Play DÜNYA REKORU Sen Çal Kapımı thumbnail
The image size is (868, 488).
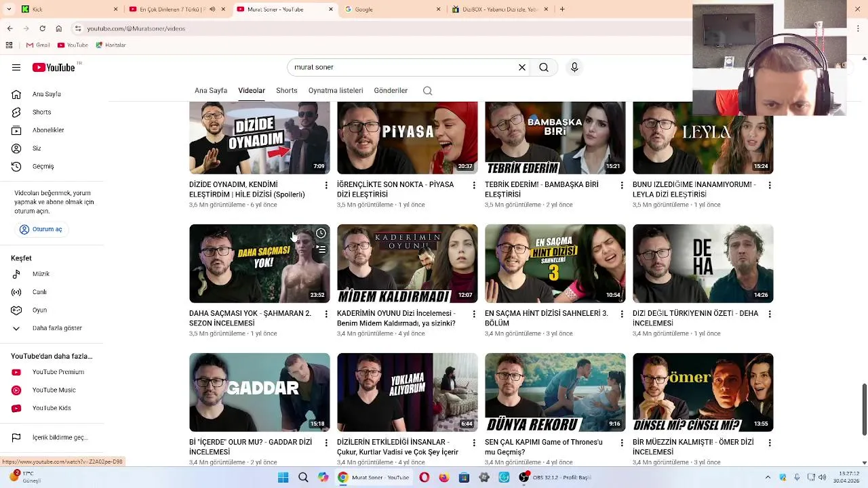click(555, 392)
